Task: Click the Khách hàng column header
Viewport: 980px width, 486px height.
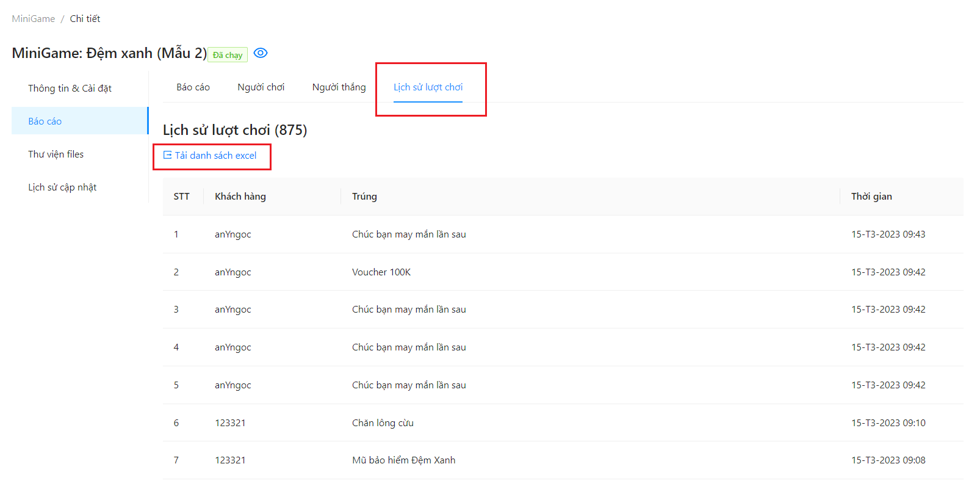Action: 240,197
